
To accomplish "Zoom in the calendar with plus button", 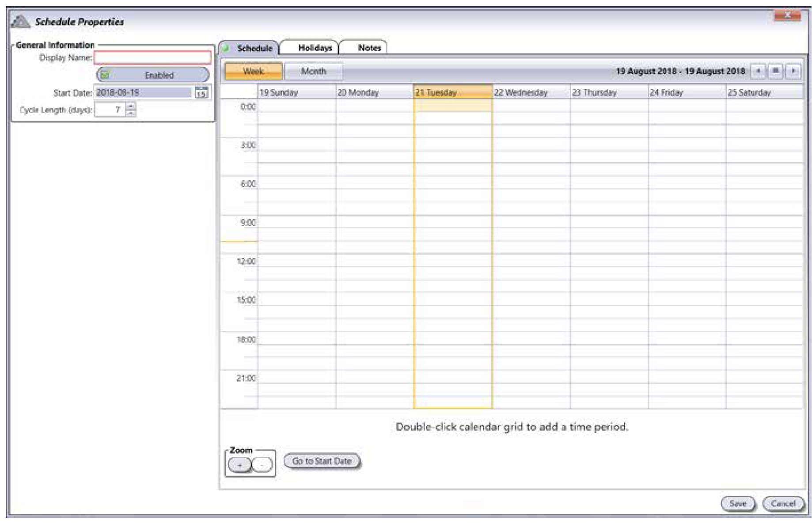I will pyautogui.click(x=239, y=465).
